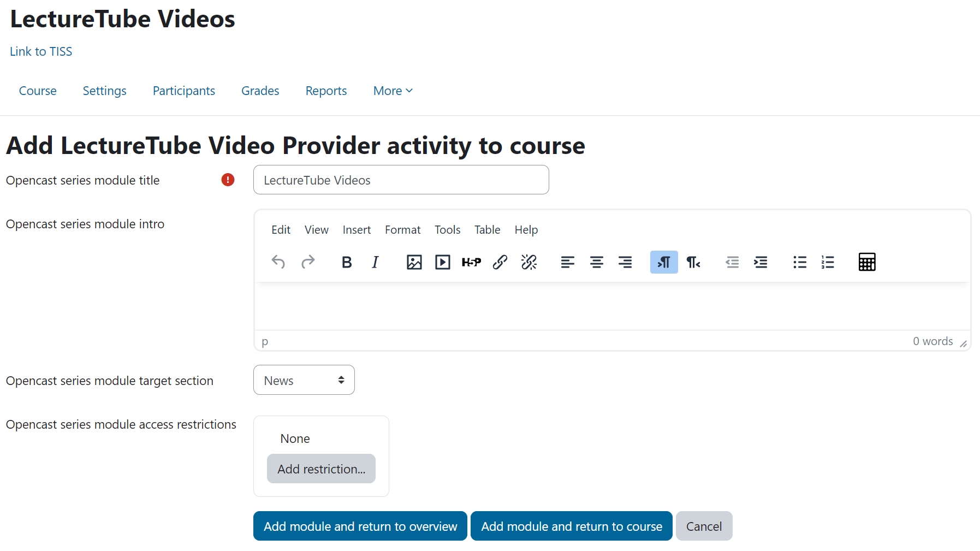Open the Format menu of the editor
The image size is (980, 551).
403,230
